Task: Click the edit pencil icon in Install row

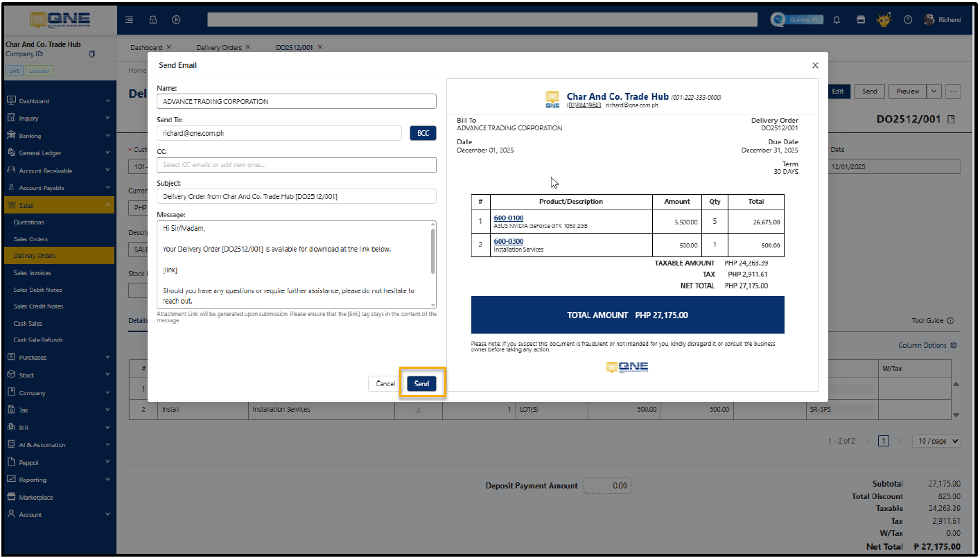Action: [418, 410]
